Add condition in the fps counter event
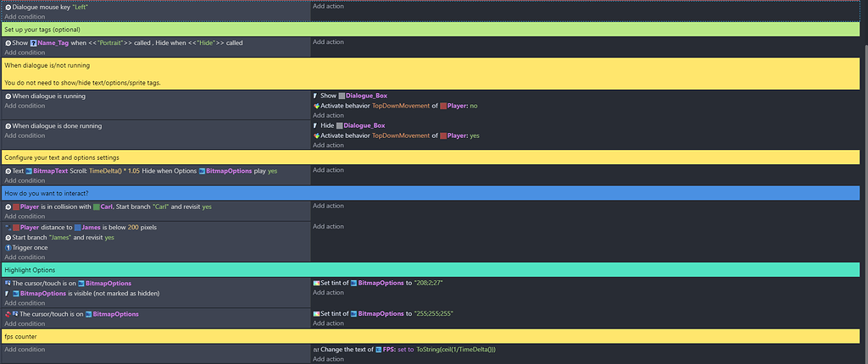This screenshot has height=364, width=868. (25, 350)
